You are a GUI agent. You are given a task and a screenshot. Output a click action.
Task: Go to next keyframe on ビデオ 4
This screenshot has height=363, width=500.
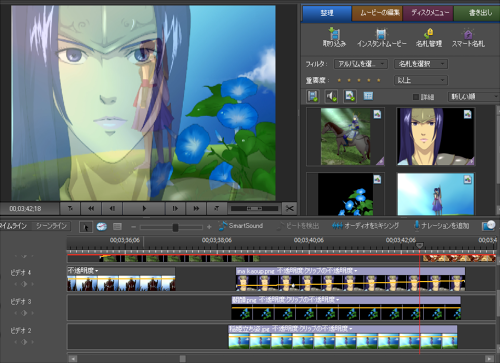[33, 284]
